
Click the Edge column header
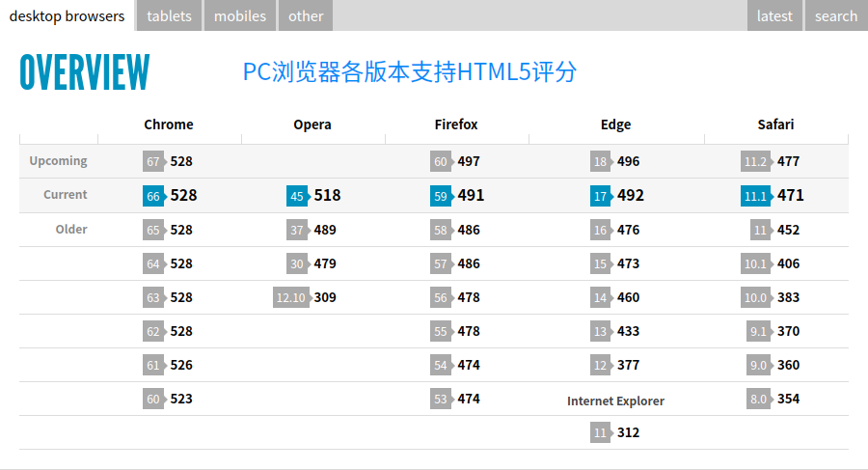coord(615,124)
